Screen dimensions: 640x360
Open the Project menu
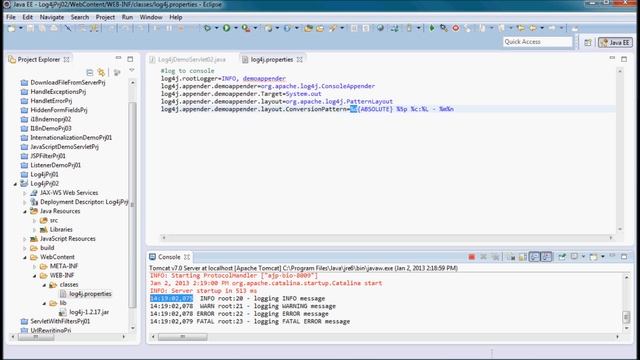(105, 17)
